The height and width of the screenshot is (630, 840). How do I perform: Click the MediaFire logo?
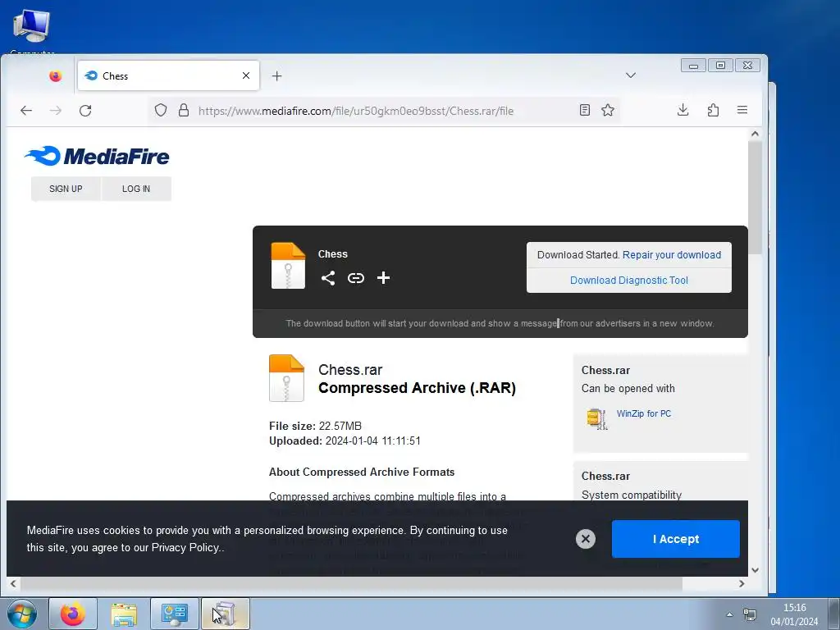[97, 156]
